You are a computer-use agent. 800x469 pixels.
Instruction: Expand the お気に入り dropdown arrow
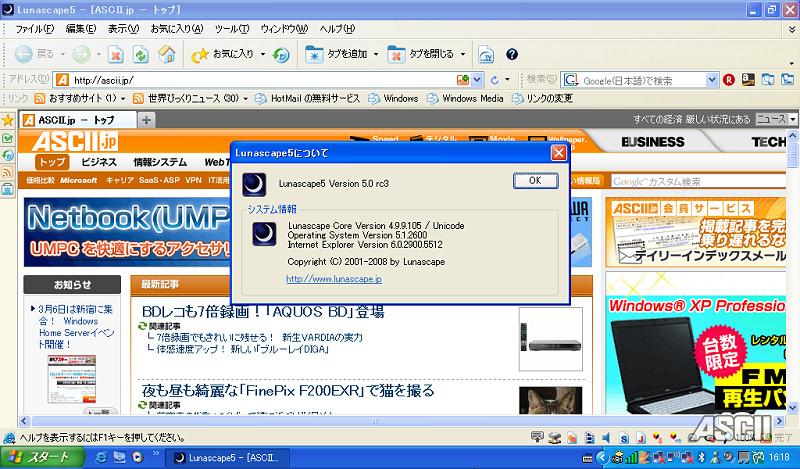tap(263, 54)
